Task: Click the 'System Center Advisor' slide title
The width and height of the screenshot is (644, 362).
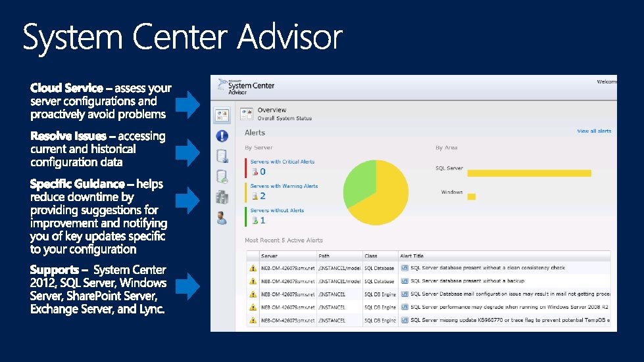Action: (x=183, y=37)
